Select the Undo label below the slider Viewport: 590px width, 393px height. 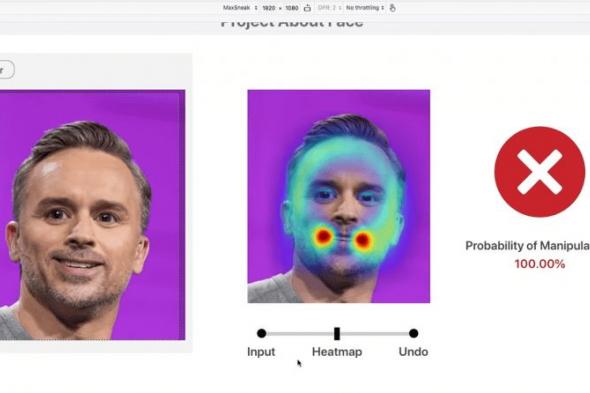pyautogui.click(x=413, y=352)
